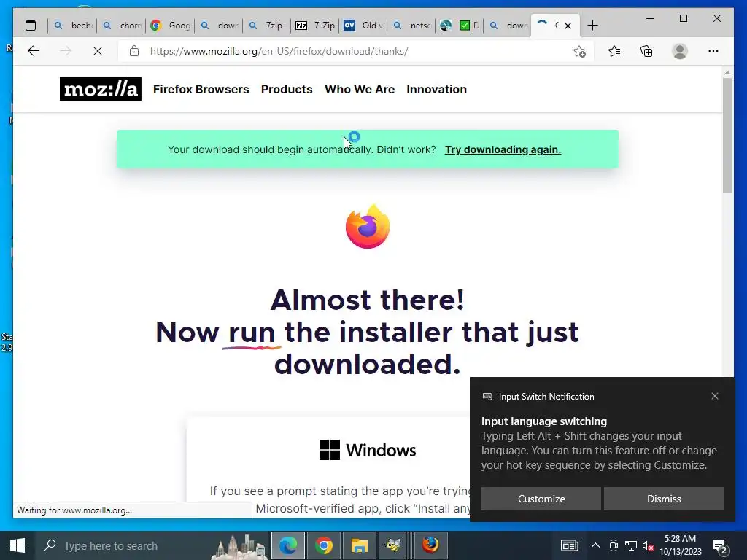Image resolution: width=747 pixels, height=560 pixels.
Task: Switch to the 7zip search tab
Action: point(267,26)
